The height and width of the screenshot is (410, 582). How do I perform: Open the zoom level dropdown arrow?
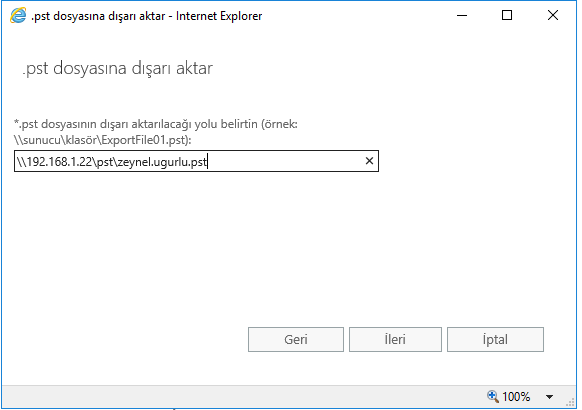click(x=549, y=397)
